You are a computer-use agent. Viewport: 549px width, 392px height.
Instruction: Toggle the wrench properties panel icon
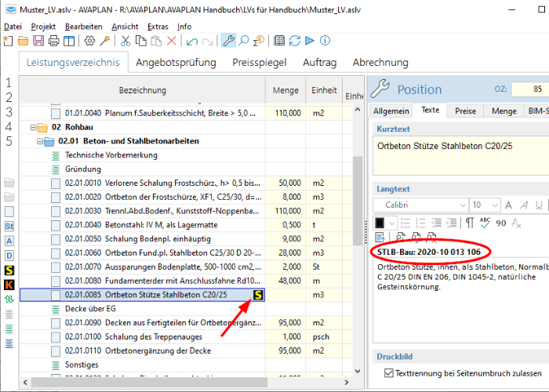tap(228, 41)
